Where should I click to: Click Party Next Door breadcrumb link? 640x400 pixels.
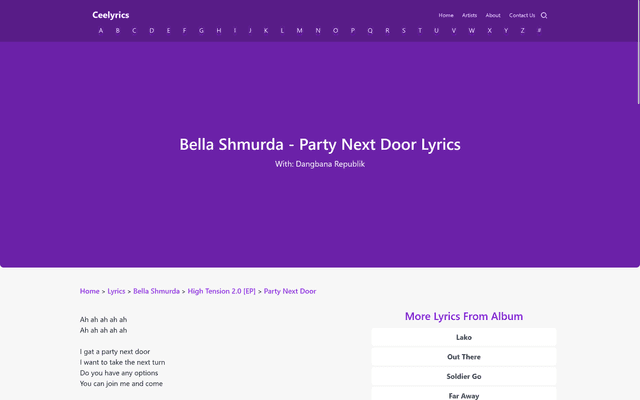point(290,291)
